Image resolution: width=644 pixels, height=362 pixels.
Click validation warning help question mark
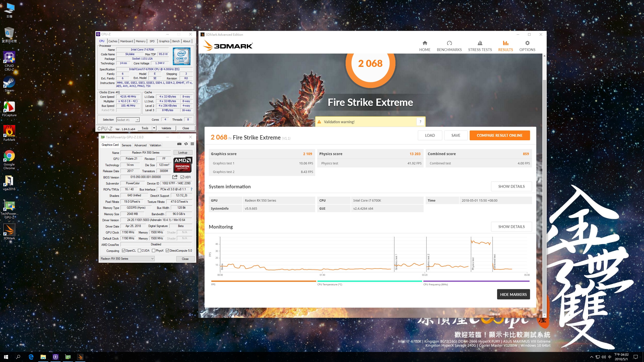(x=420, y=122)
